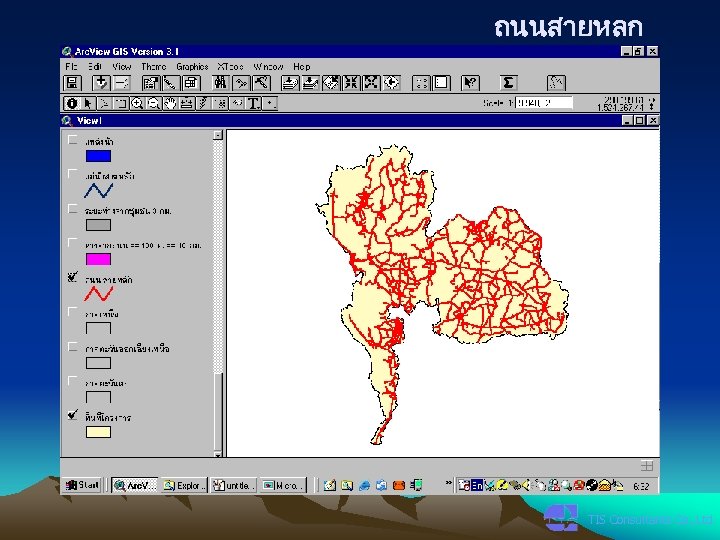Select the Identify tool
The height and width of the screenshot is (540, 720).
tap(72, 103)
